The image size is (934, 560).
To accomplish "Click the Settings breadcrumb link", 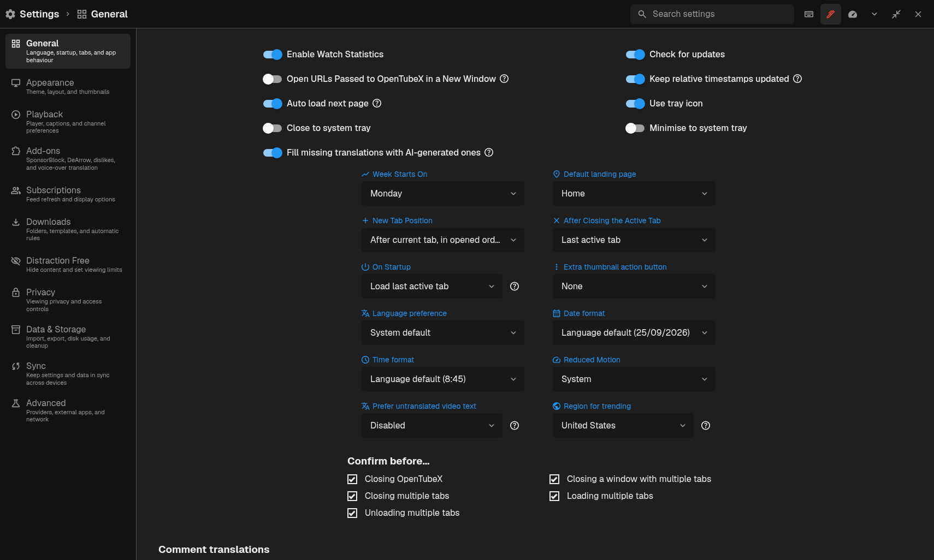I will (39, 14).
